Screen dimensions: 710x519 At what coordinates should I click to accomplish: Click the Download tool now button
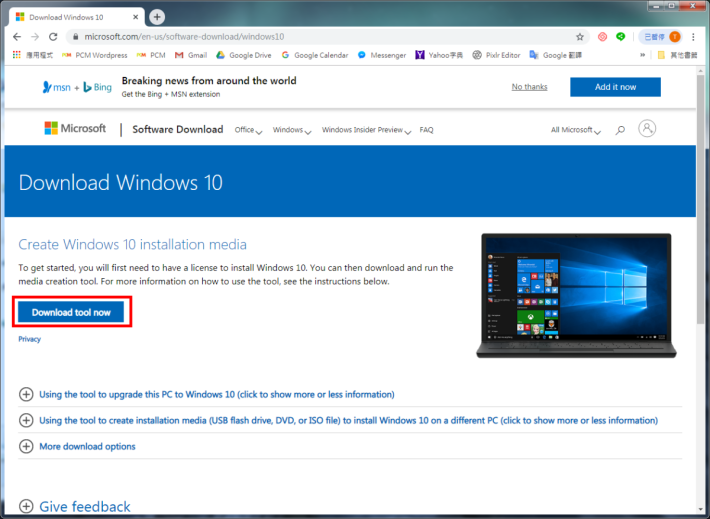click(71, 312)
